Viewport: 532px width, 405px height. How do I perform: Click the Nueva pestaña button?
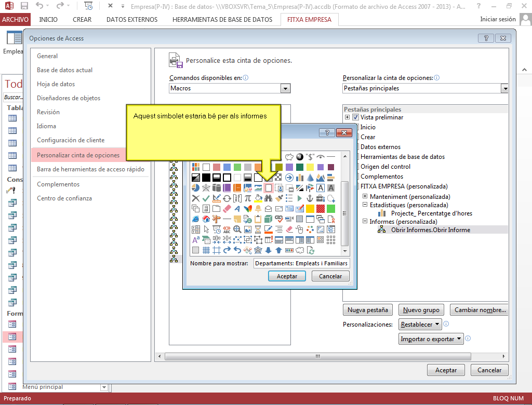point(368,309)
